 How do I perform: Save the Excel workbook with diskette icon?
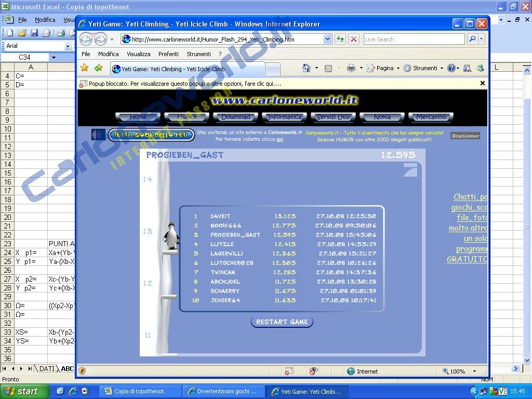tap(34, 33)
